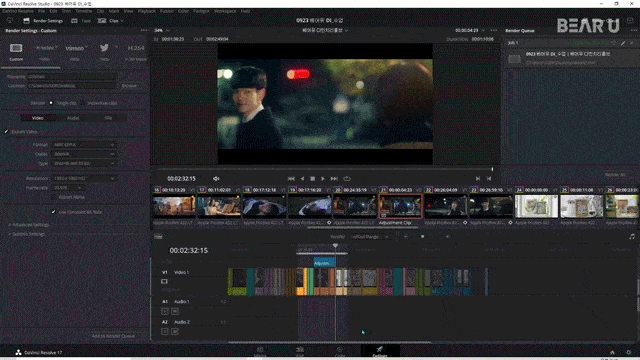Switch to the Video settings tab
The height and width of the screenshot is (360, 640).
pyautogui.click(x=38, y=118)
